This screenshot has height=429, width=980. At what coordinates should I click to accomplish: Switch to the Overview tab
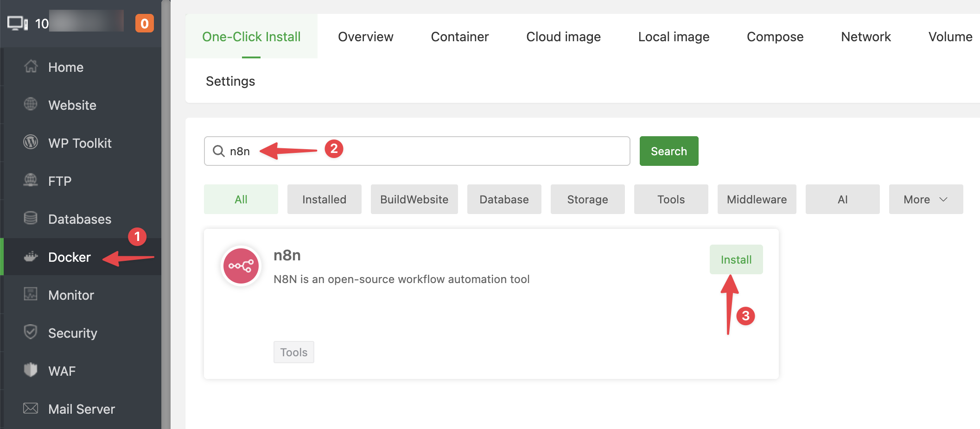click(x=365, y=37)
